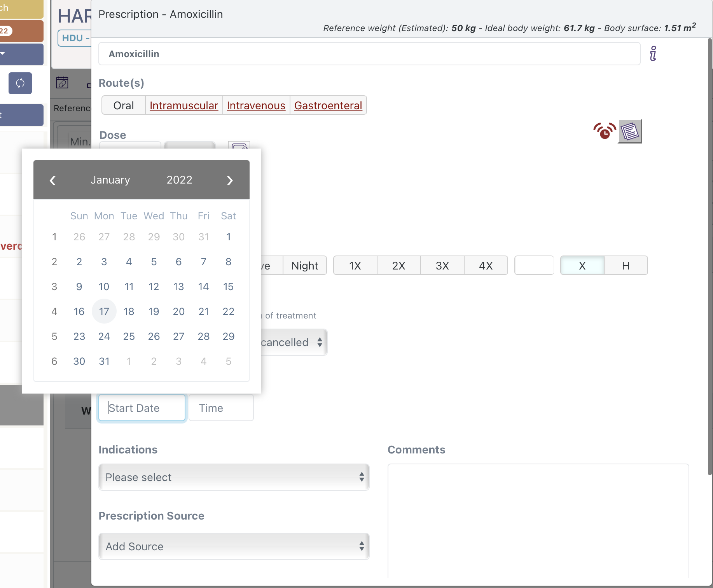Open the Indications dropdown

click(x=234, y=477)
